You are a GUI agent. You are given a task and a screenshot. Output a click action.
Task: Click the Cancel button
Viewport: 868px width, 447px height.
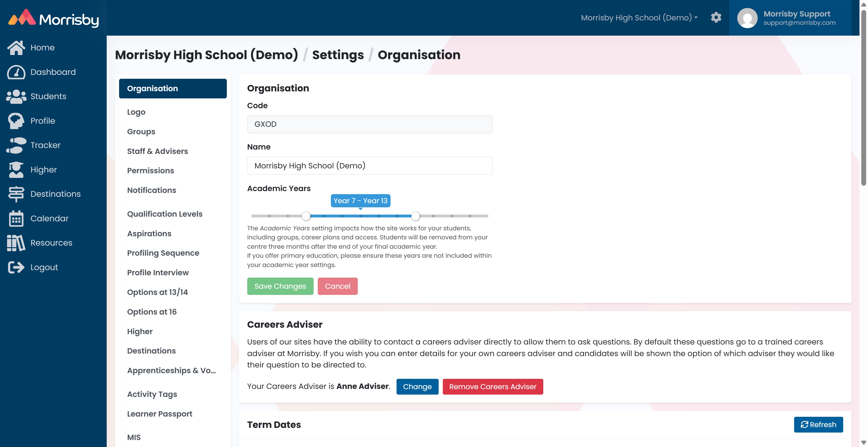point(337,286)
